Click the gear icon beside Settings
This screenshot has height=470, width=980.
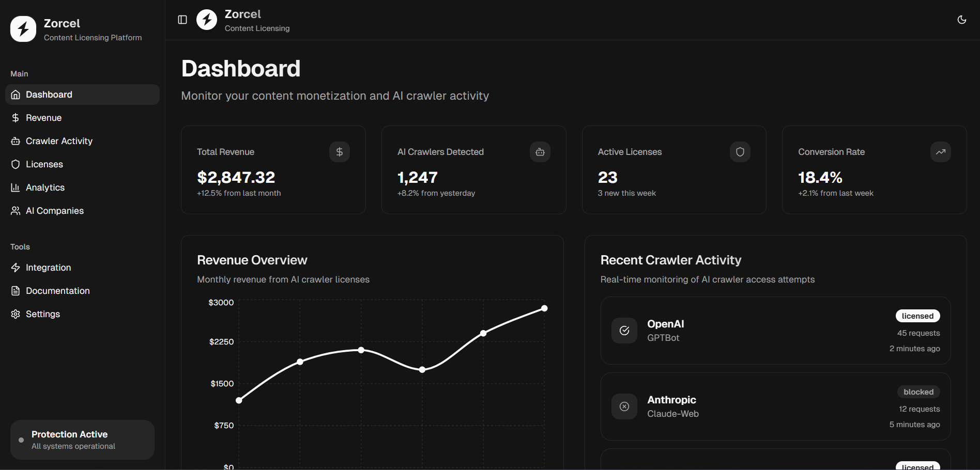point(16,314)
